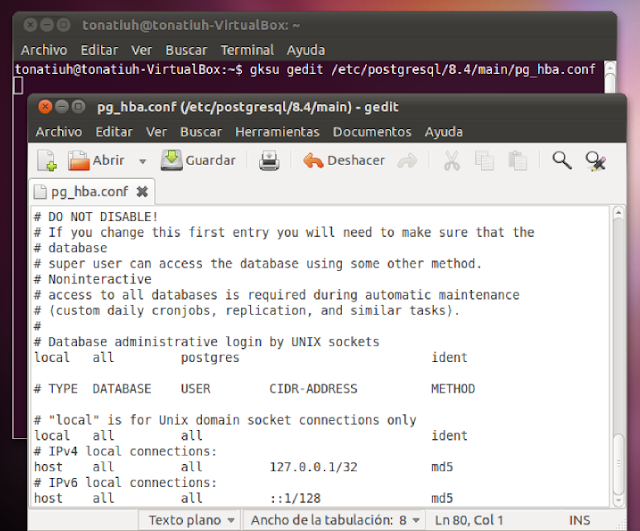Click 'CIDR-ADDRESS' column header text
Screen dimensions: 640x531
coord(313,389)
